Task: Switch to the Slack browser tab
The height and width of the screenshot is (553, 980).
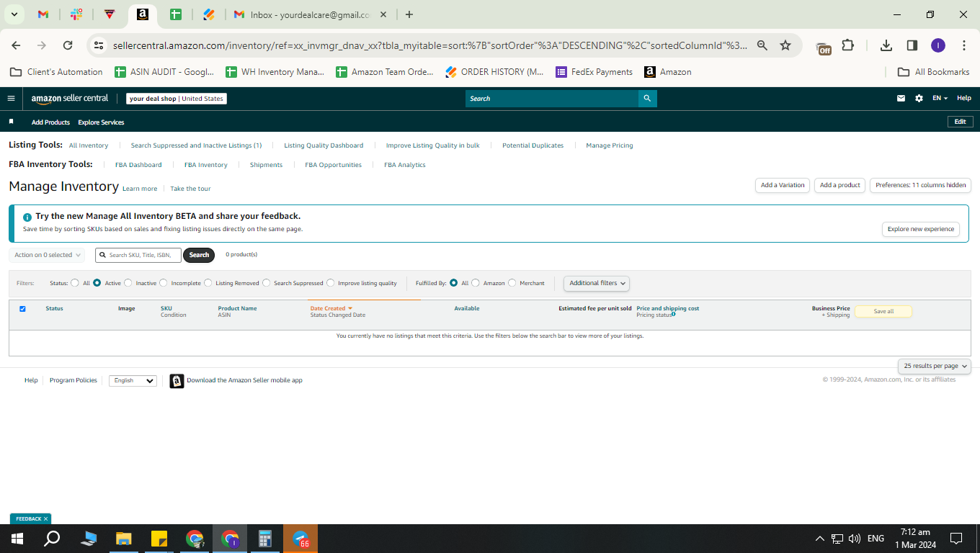Action: pos(77,14)
